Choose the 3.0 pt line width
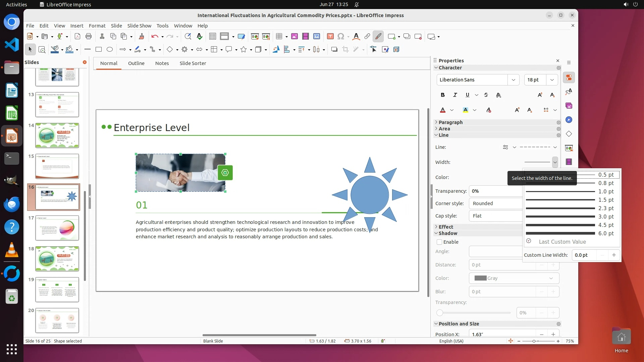The image size is (644, 362). click(570, 217)
